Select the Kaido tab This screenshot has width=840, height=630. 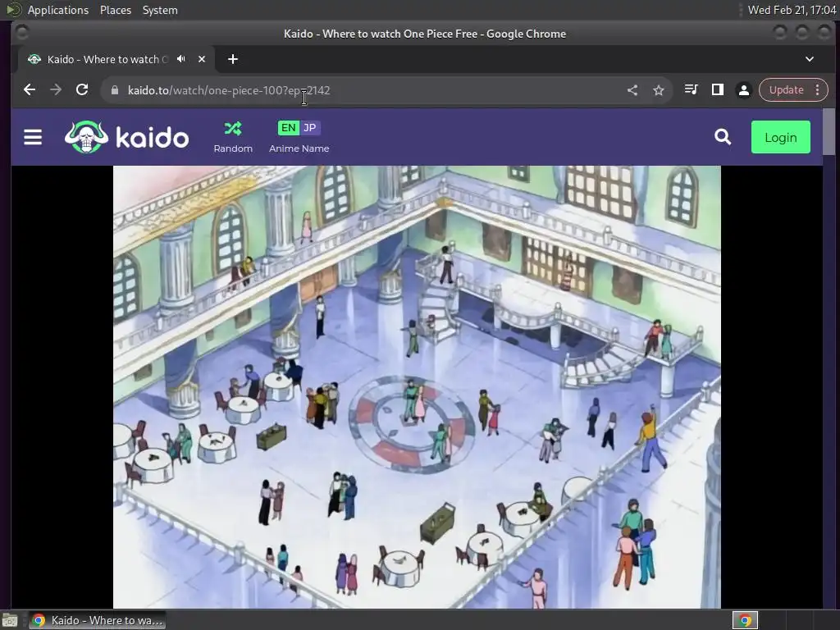pos(107,59)
